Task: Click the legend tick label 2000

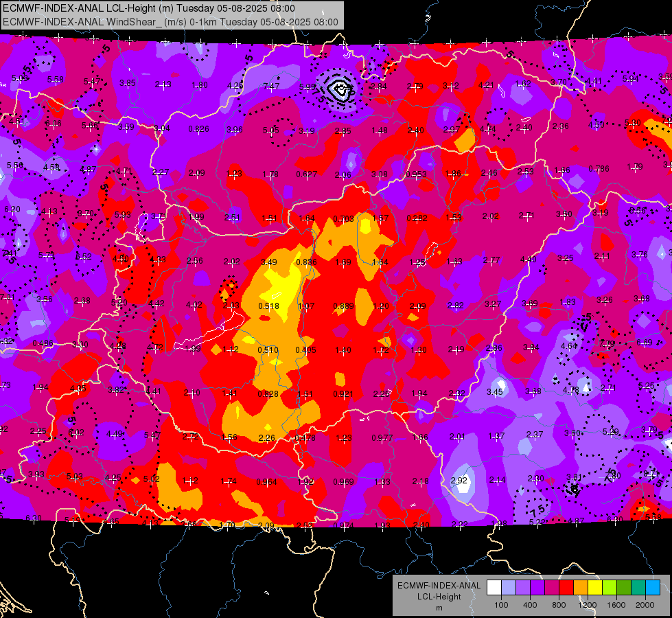Action: (x=645, y=605)
